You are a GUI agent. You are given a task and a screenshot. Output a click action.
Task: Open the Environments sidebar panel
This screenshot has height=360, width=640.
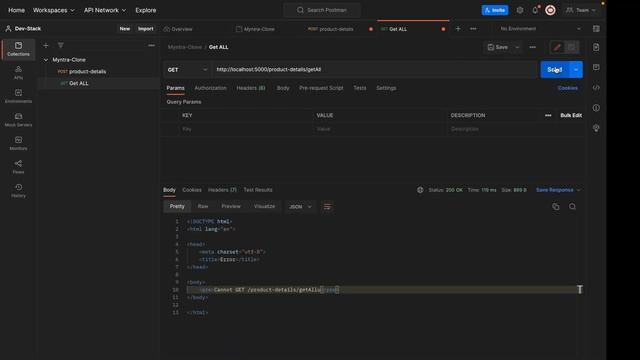(18, 96)
